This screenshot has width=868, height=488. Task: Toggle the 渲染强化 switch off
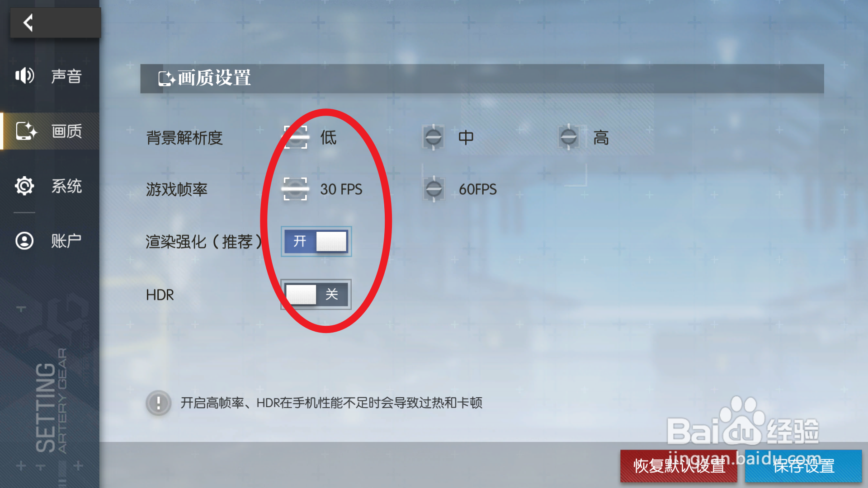pos(316,242)
